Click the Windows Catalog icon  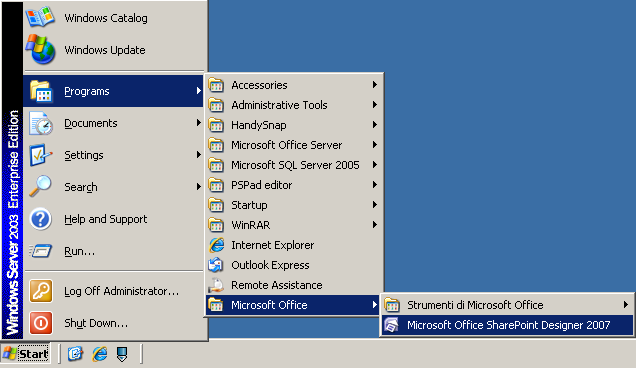point(40,17)
